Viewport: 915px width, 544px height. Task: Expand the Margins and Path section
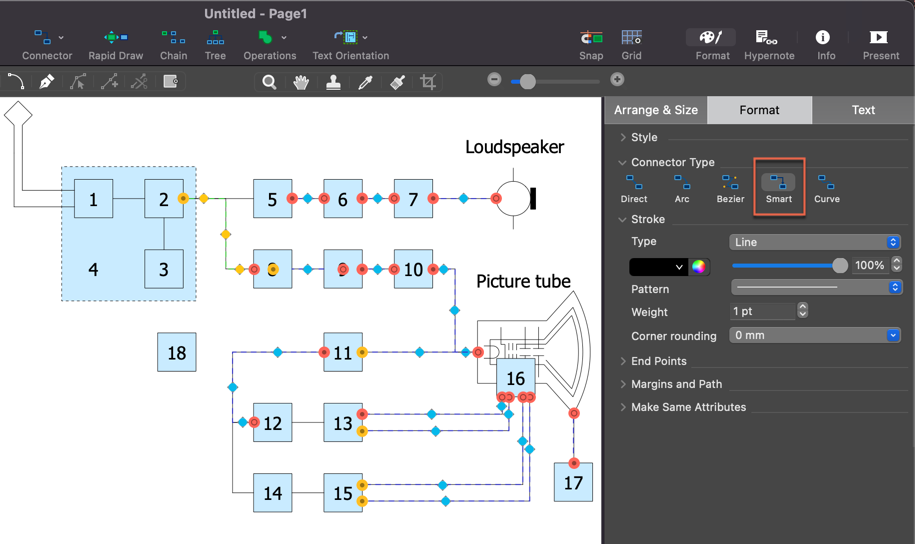click(623, 384)
